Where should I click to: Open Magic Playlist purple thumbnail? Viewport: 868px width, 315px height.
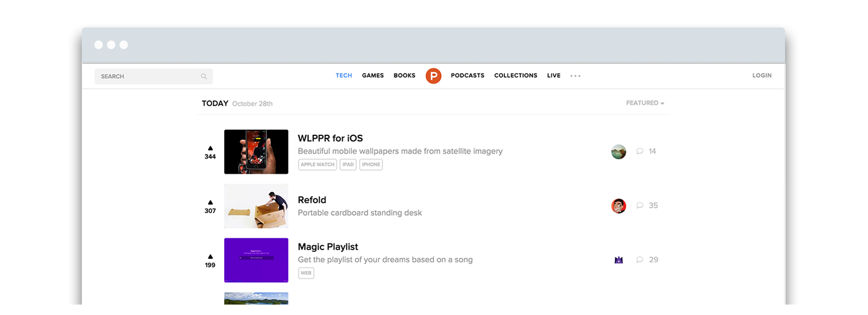(x=256, y=260)
